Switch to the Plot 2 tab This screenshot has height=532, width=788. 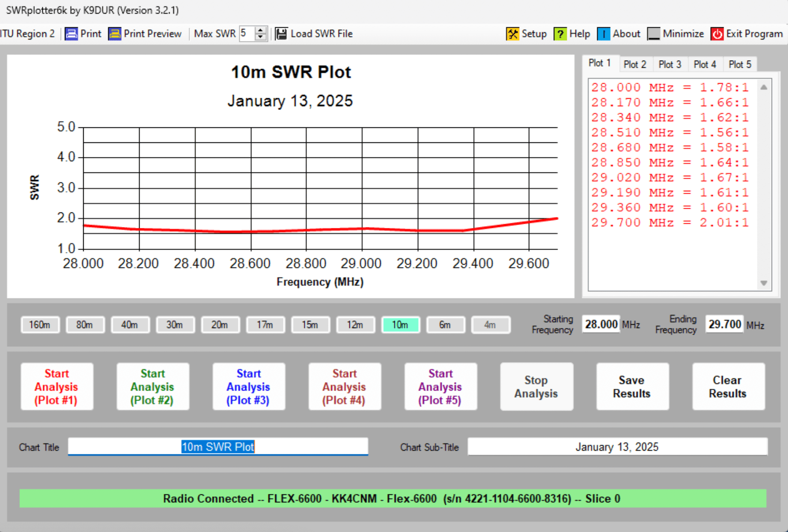(x=635, y=64)
